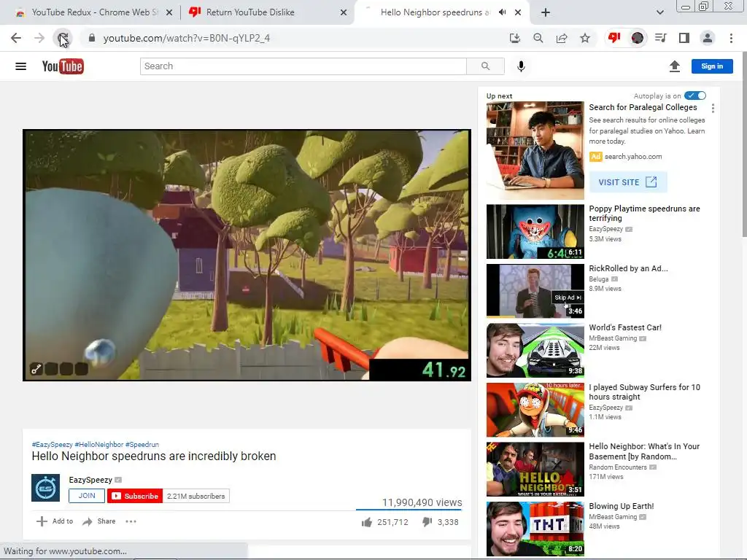
Task: Click the video player to pause
Action: coord(247,255)
